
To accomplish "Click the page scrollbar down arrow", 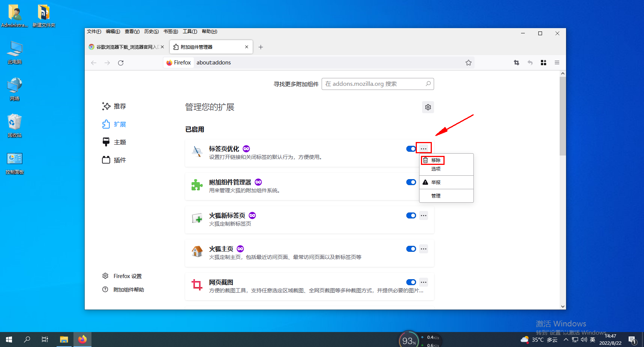I will pos(563,306).
